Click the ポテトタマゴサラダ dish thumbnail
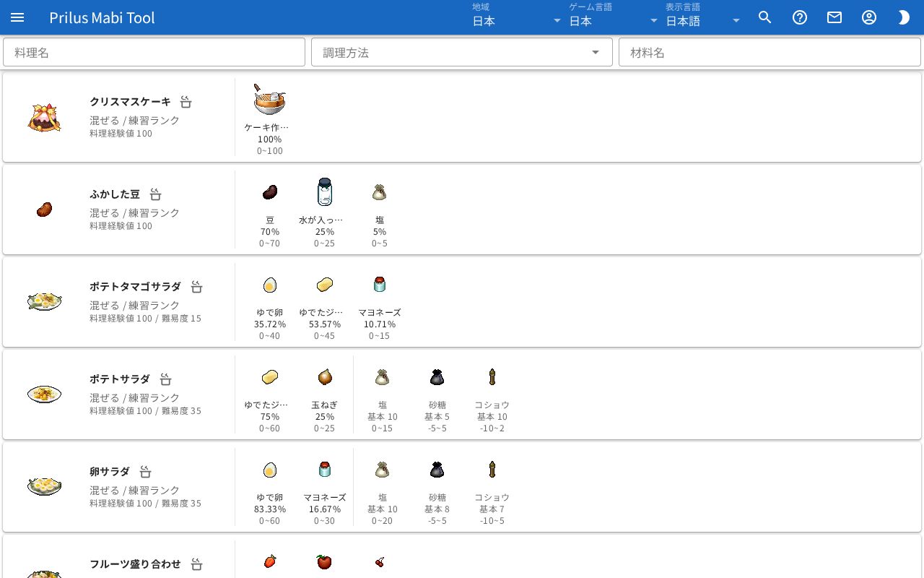The image size is (924, 578). pos(44,302)
